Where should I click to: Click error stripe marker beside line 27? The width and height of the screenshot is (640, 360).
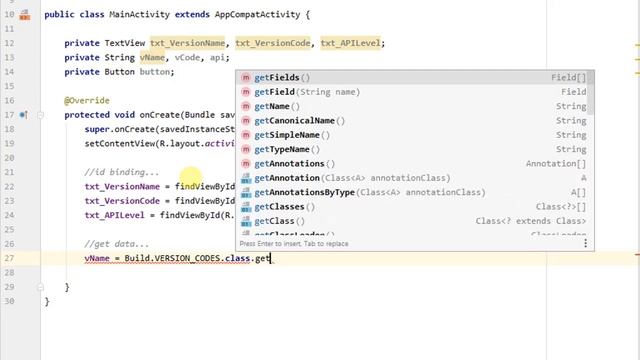coord(637,255)
